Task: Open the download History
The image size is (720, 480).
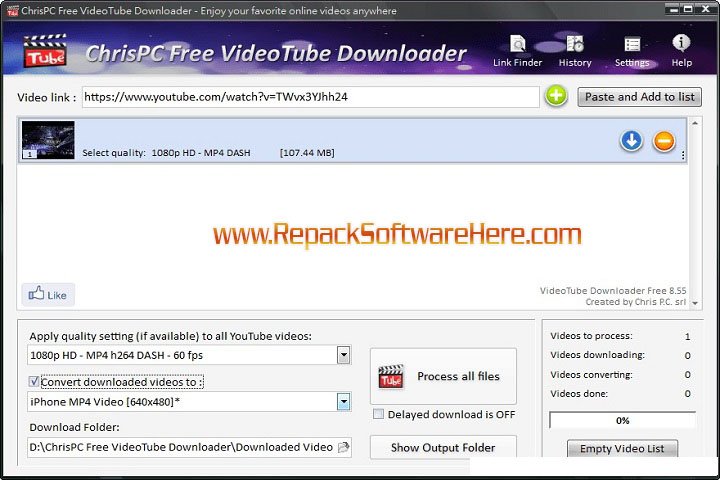Action: pos(575,51)
